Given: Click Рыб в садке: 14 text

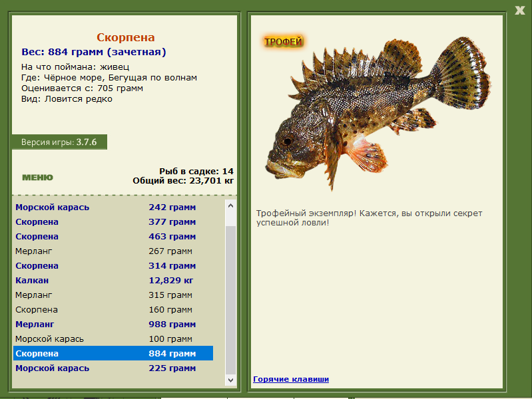Looking at the screenshot, I should pos(196,171).
